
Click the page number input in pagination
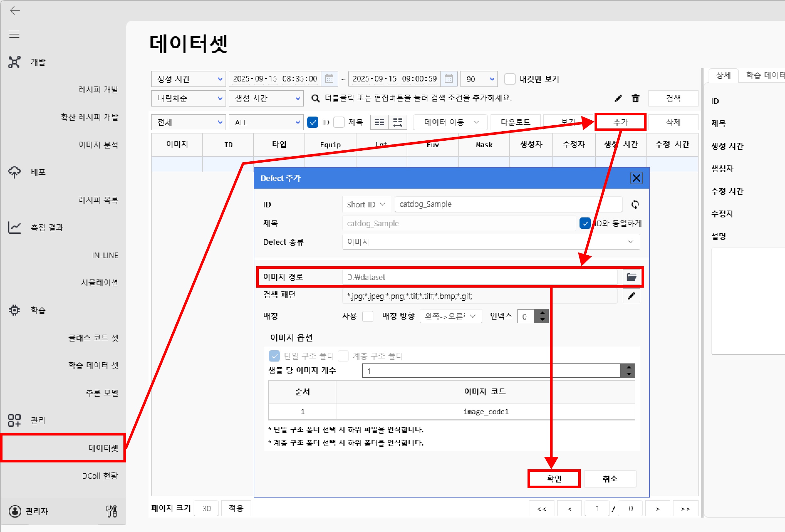597,508
